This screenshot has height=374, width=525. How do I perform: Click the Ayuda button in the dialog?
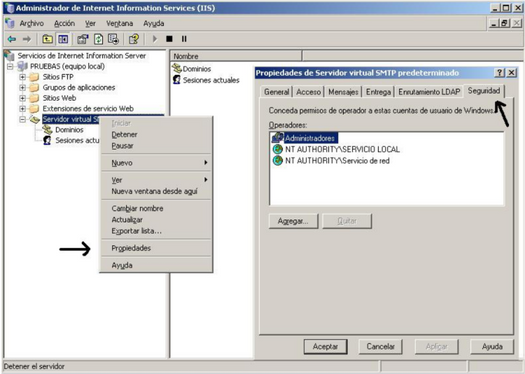[x=492, y=347]
